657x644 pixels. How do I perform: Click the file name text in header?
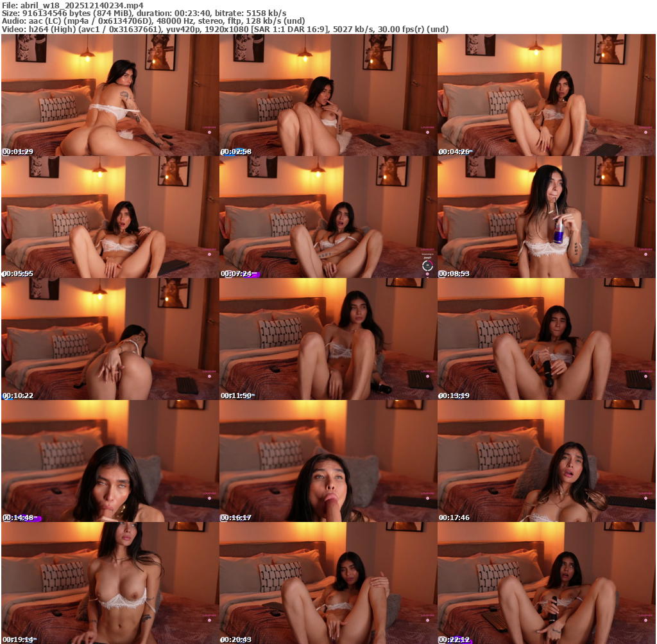(73, 4)
